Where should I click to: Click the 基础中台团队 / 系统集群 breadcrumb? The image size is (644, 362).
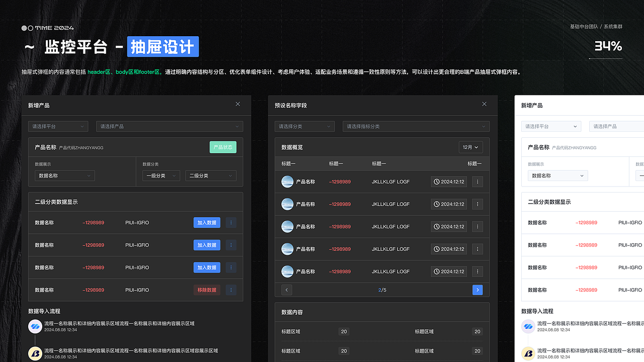click(596, 27)
